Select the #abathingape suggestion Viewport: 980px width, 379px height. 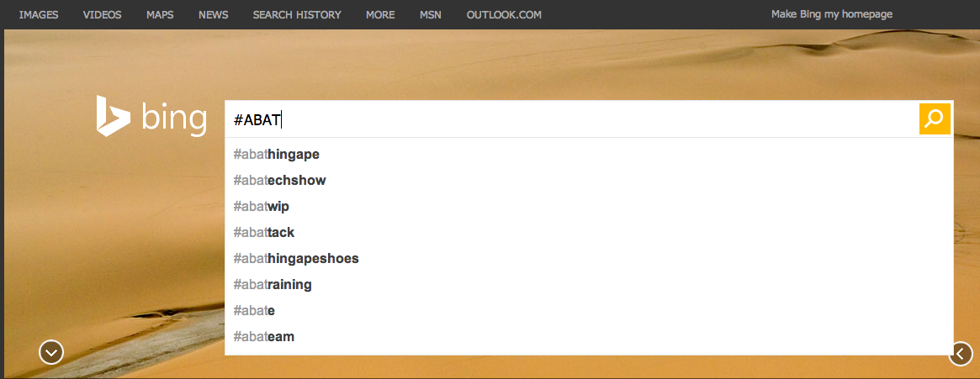pyautogui.click(x=589, y=155)
